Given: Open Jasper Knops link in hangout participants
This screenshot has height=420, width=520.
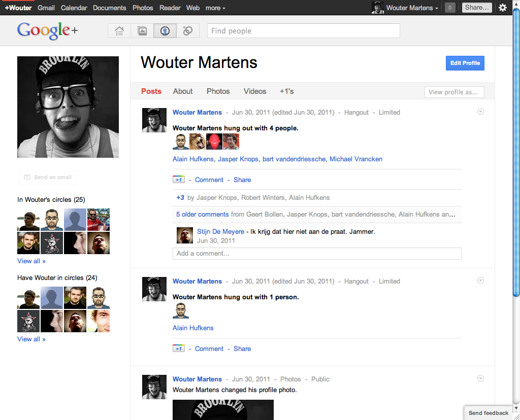Looking at the screenshot, I should [x=238, y=159].
